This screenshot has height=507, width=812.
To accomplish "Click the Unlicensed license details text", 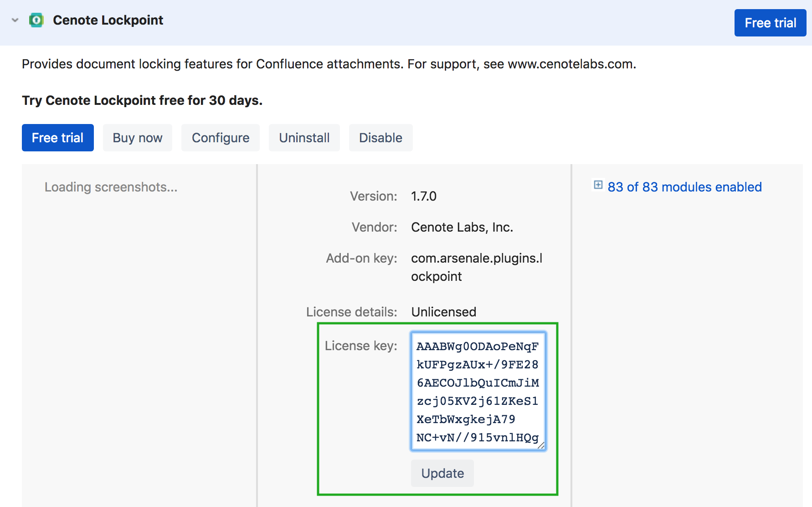I will [x=443, y=312].
